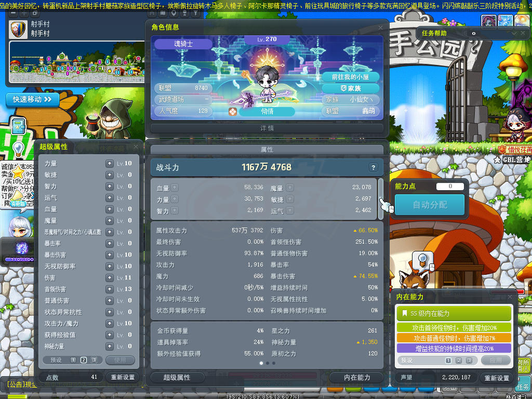The width and height of the screenshot is (532, 399).
Task: Raise the 状态异常抗性 hyper stat
Action: click(109, 312)
